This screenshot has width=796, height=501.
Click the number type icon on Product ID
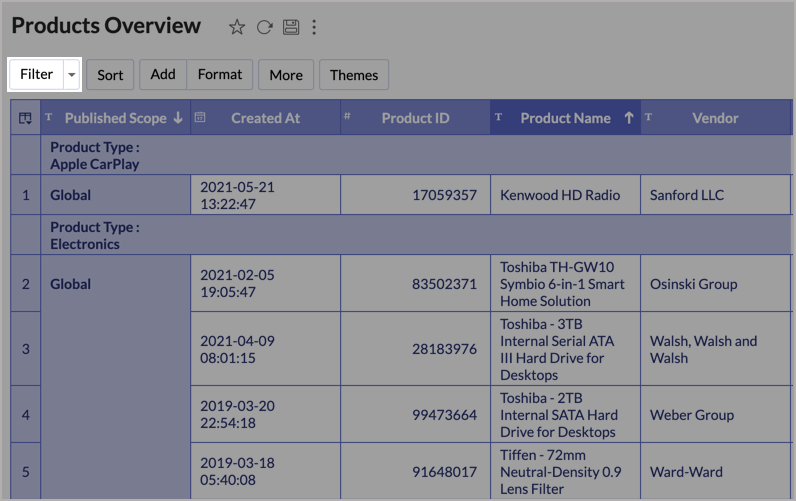pyautogui.click(x=348, y=117)
